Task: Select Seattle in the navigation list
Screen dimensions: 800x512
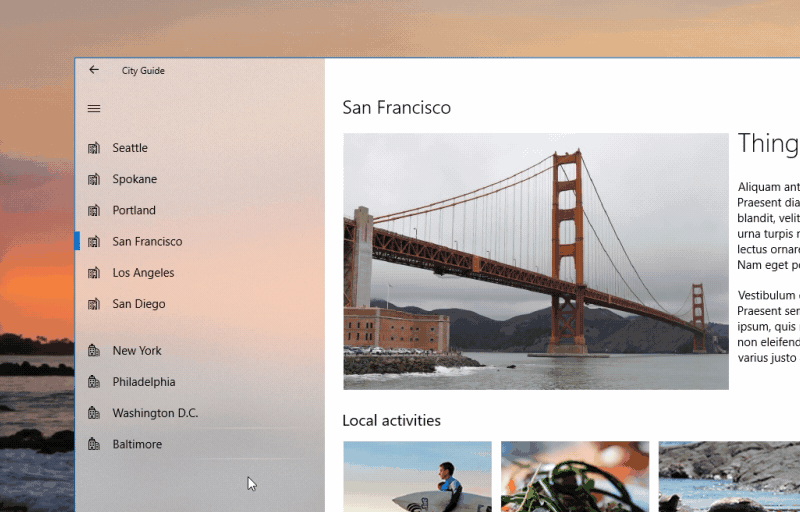Action: tap(130, 148)
